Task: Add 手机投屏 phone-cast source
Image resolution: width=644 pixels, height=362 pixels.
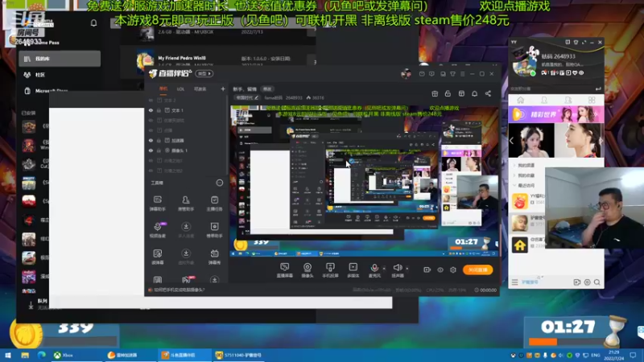Action: (330, 270)
